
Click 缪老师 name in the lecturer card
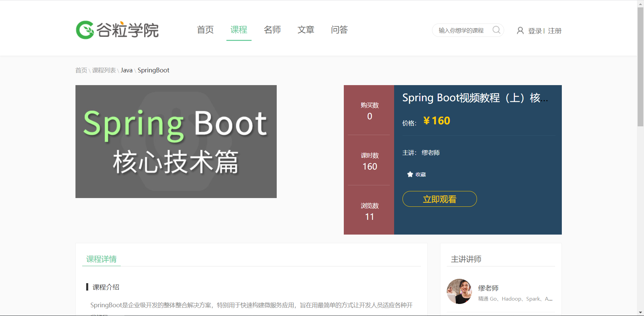[488, 288]
